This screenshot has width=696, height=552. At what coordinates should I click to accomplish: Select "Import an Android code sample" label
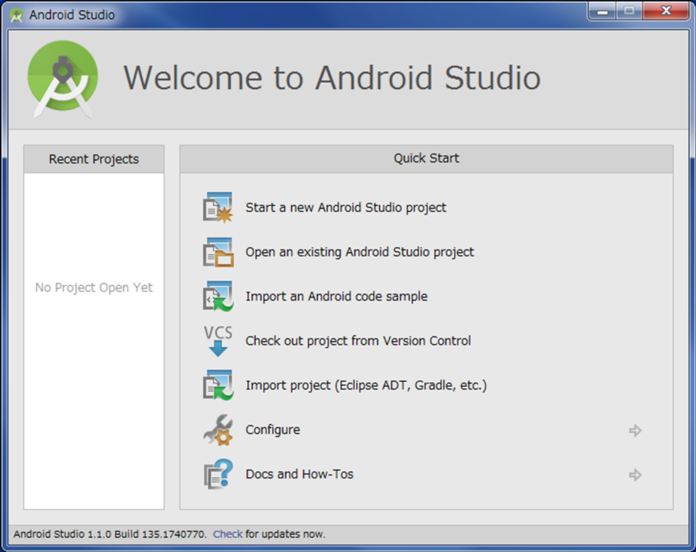[x=336, y=297]
